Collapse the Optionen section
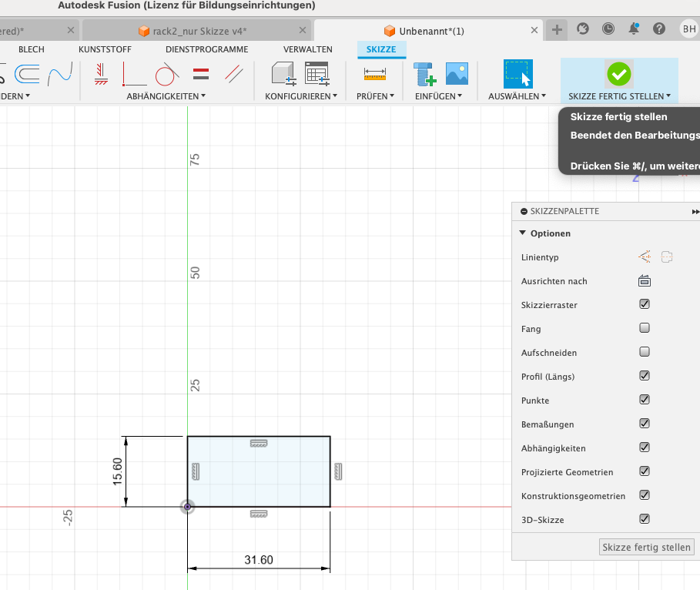 [x=523, y=233]
